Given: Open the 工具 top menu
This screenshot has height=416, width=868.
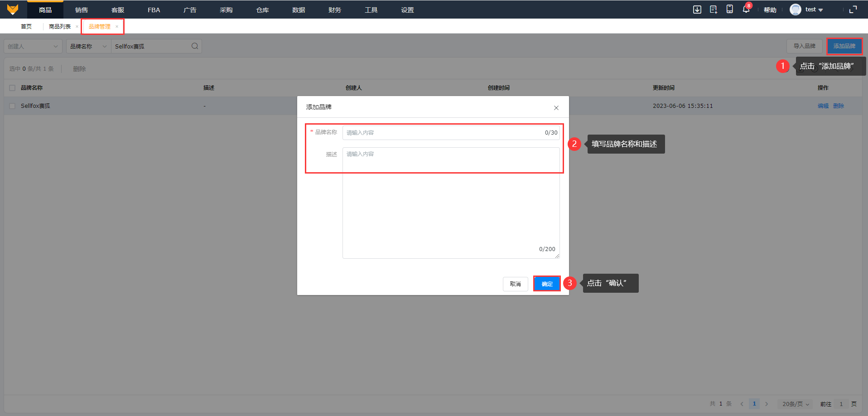Looking at the screenshot, I should tap(371, 10).
